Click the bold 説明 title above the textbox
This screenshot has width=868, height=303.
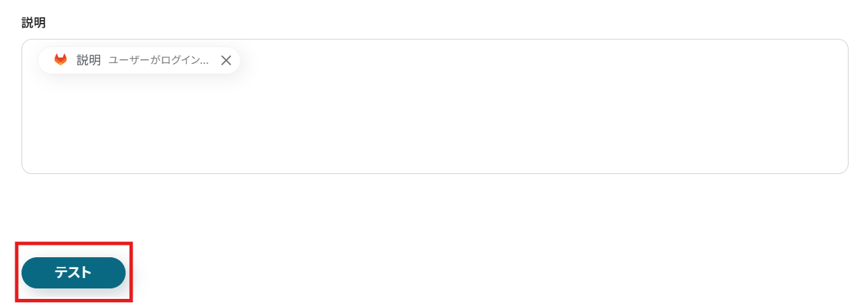click(33, 23)
